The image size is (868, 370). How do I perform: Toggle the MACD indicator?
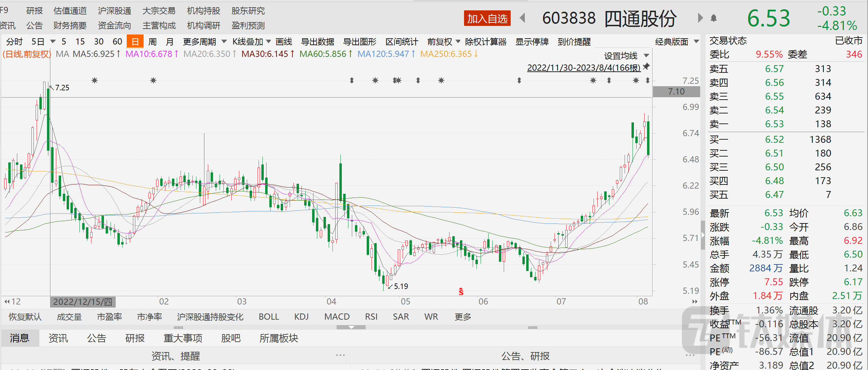pyautogui.click(x=337, y=317)
